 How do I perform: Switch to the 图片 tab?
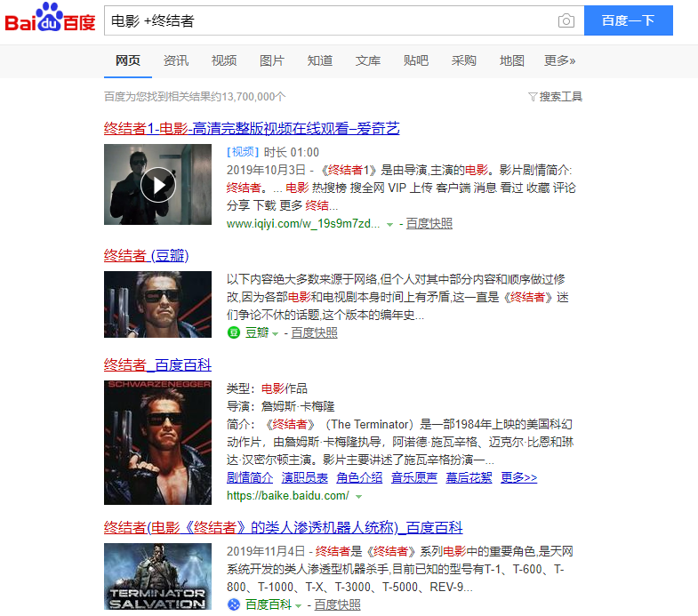(x=272, y=60)
